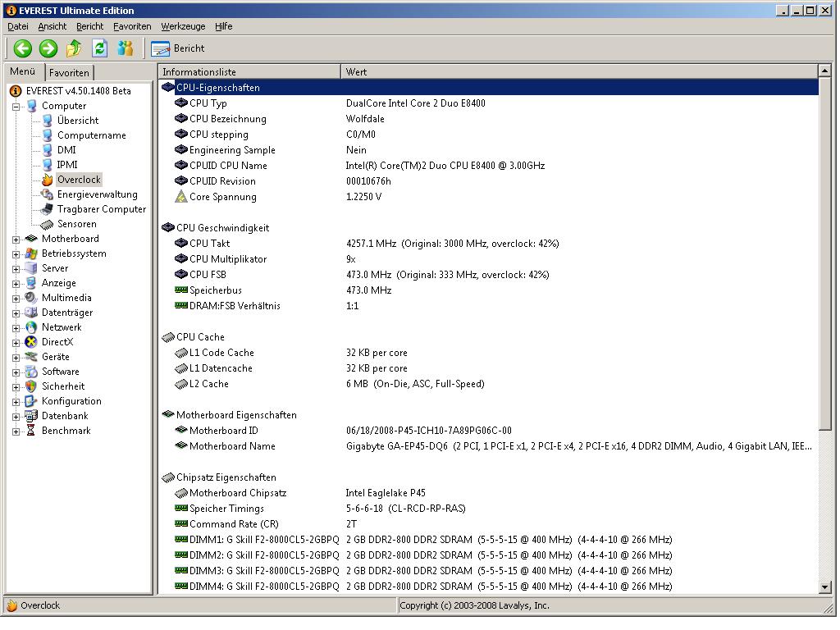
Task: Click the Computer node icon in tree
Action: click(x=32, y=106)
